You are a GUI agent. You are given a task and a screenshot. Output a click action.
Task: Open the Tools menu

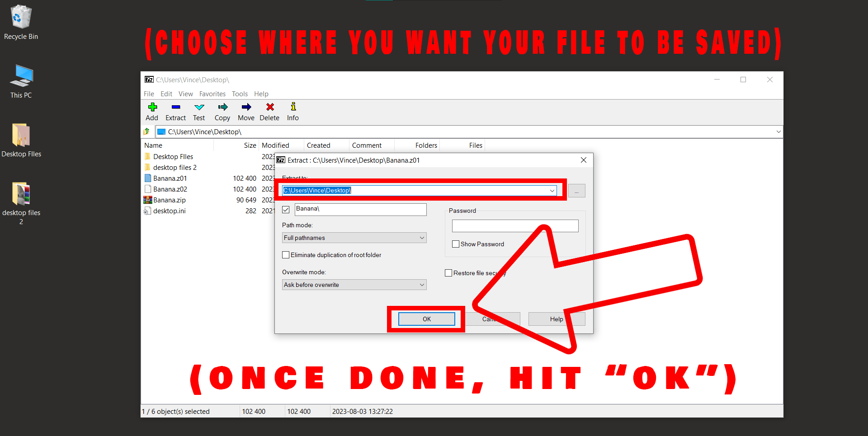[240, 94]
